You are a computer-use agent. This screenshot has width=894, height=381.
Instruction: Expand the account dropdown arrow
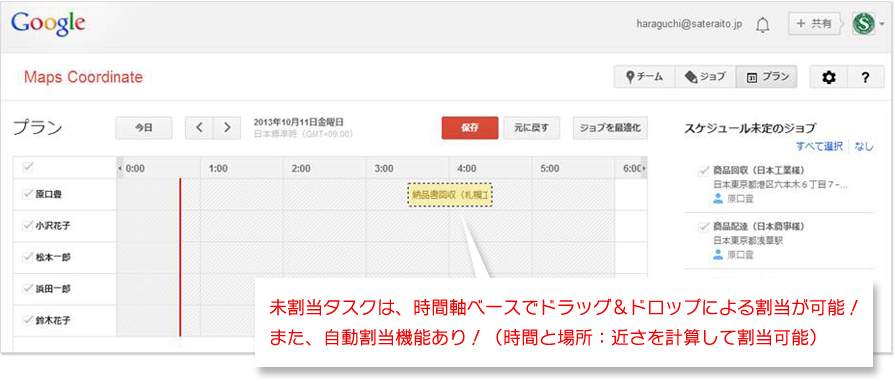click(881, 25)
